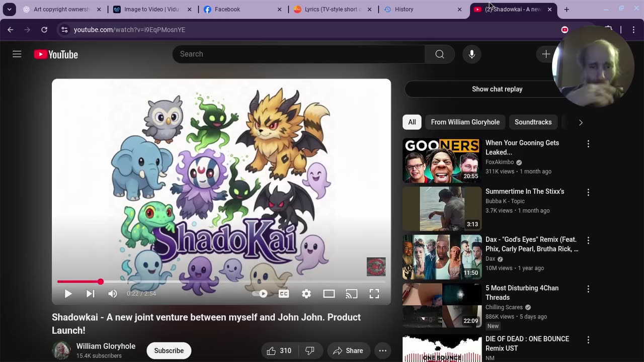The image size is (644, 362).
Task: Go to YouTube home via logo
Action: click(x=56, y=54)
